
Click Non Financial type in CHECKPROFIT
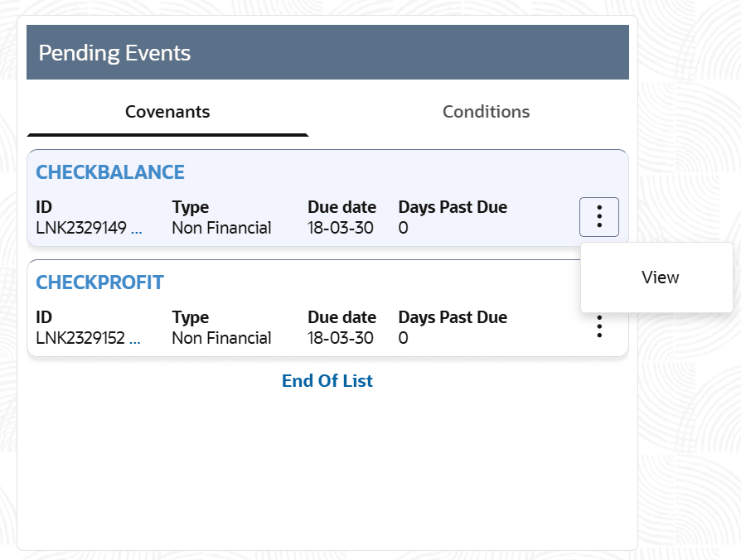point(221,338)
